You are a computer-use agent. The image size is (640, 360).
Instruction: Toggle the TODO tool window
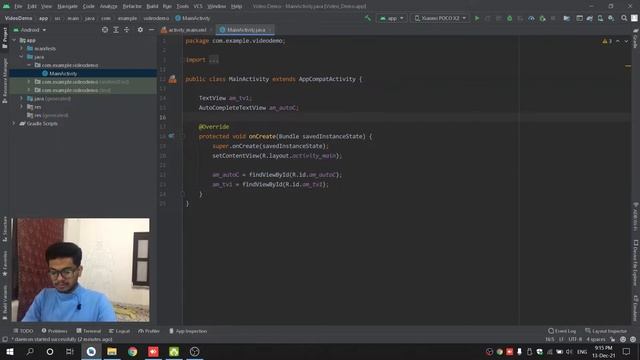(x=23, y=331)
